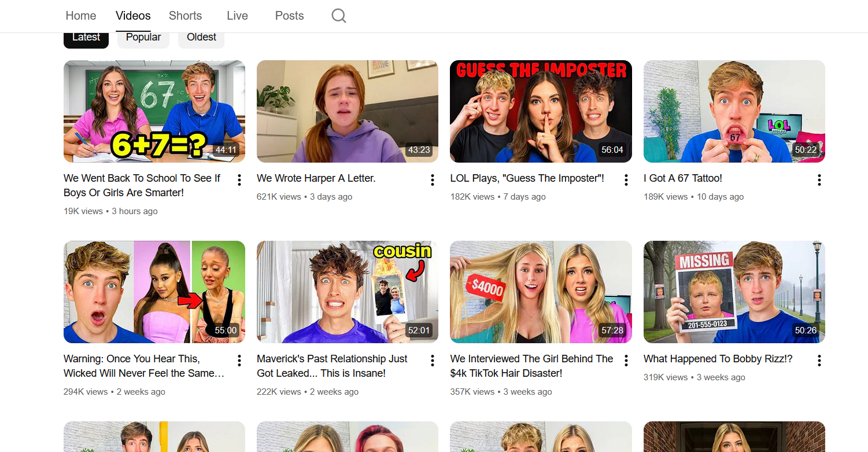Select the Videos tab
Image resolution: width=868 pixels, height=452 pixels.
[133, 16]
